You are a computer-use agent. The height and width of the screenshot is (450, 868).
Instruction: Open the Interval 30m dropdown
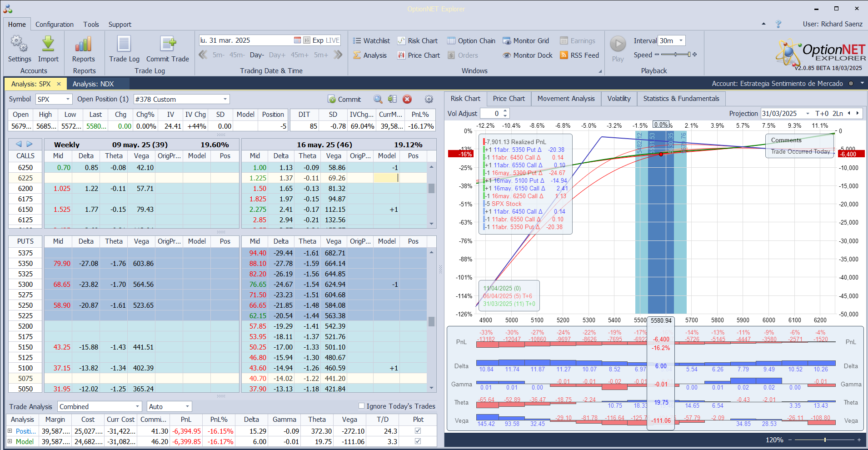681,41
